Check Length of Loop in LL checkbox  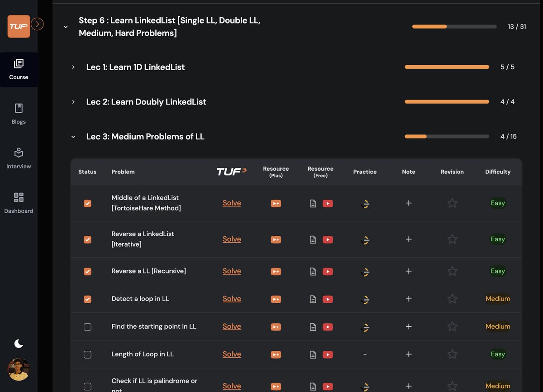pyautogui.click(x=87, y=354)
